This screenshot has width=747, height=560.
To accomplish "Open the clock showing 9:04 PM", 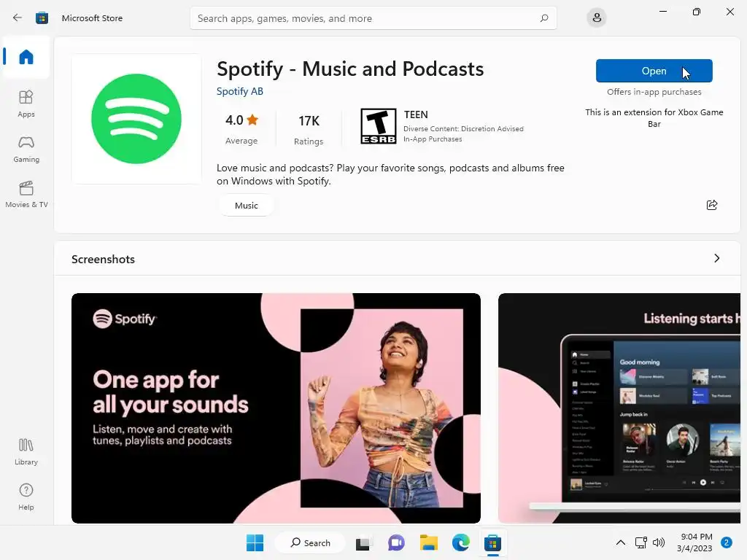I will point(694,542).
